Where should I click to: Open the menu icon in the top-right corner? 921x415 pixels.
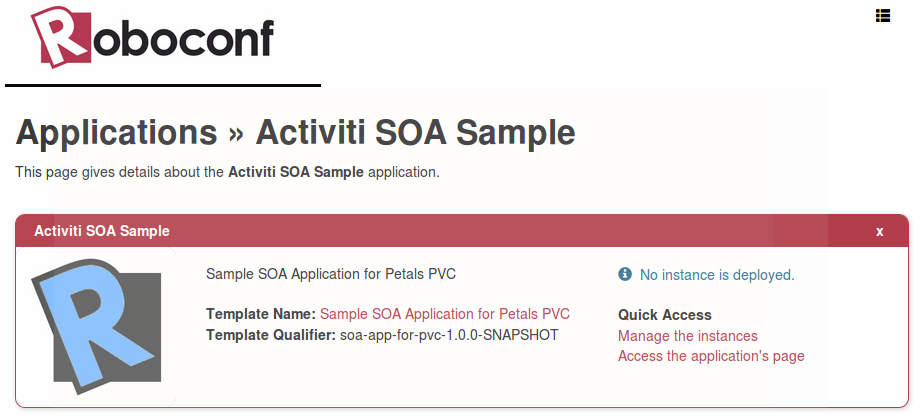click(883, 15)
